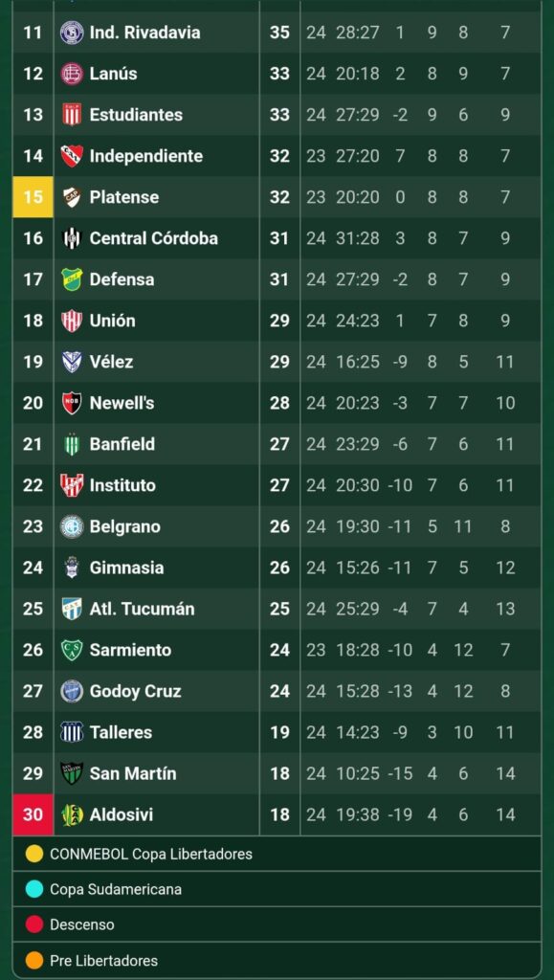Select the Atl. Tucumán team name
Image resolution: width=554 pixels, height=980 pixels.
pos(142,609)
